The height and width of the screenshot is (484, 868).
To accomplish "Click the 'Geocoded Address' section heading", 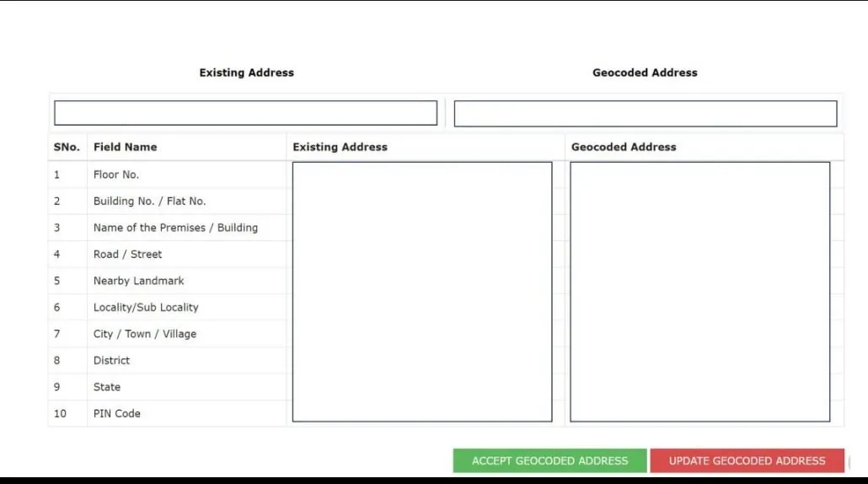I will (645, 73).
